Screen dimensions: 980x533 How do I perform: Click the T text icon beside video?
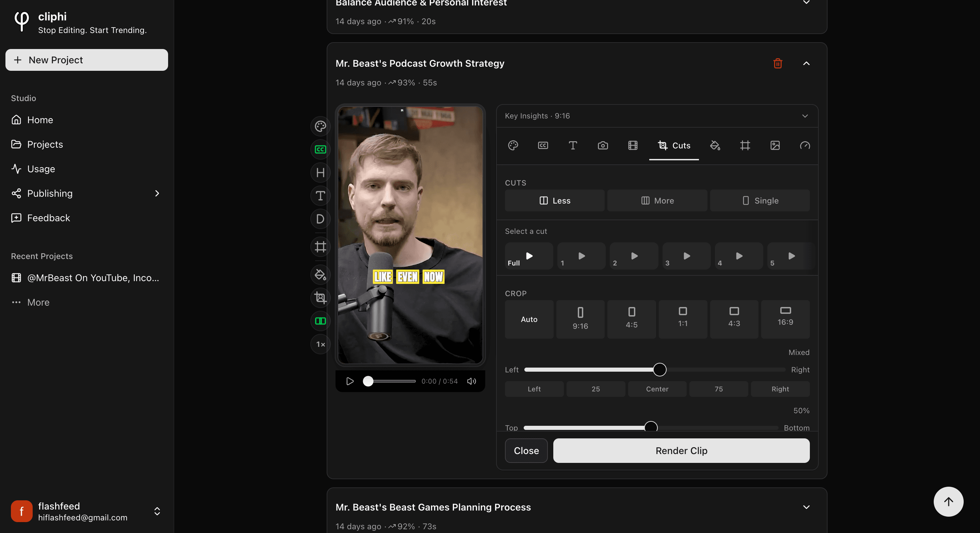pos(320,196)
